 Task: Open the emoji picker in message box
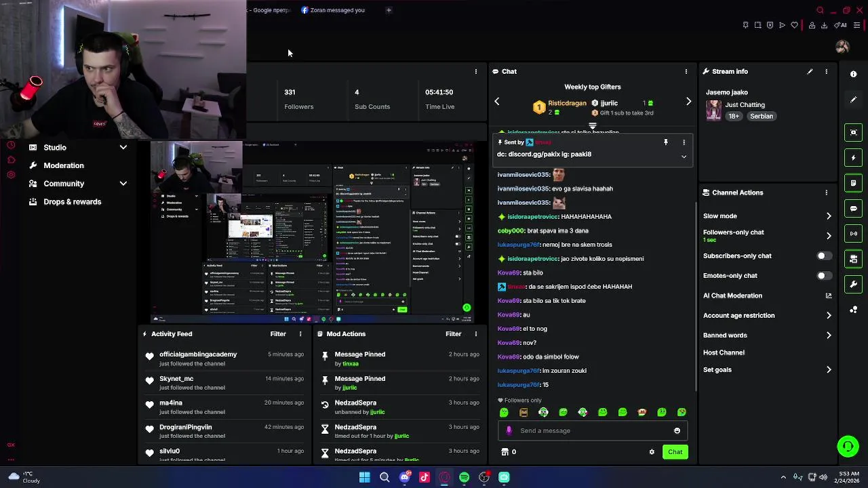click(x=677, y=430)
